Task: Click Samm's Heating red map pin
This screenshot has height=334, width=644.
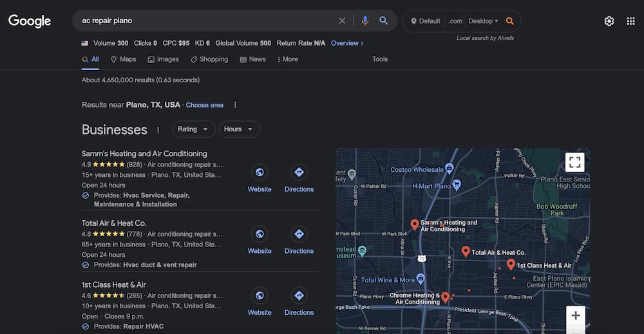Action: coord(415,225)
